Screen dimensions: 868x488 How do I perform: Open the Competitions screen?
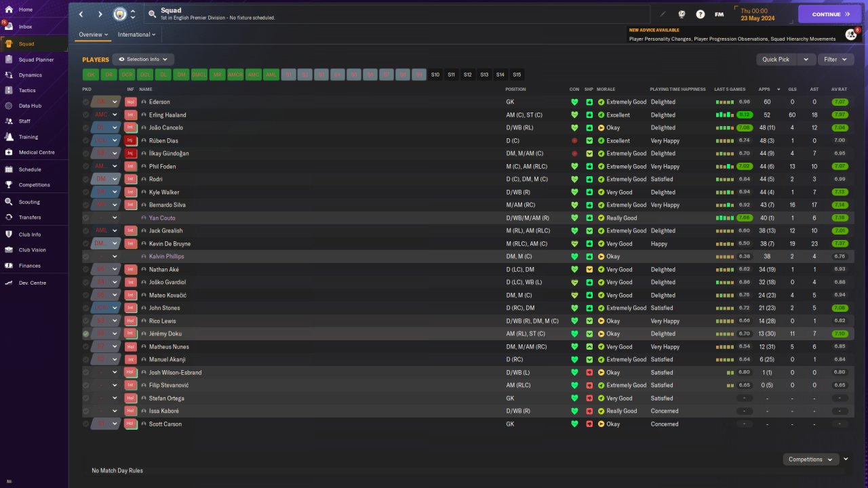[x=34, y=185]
